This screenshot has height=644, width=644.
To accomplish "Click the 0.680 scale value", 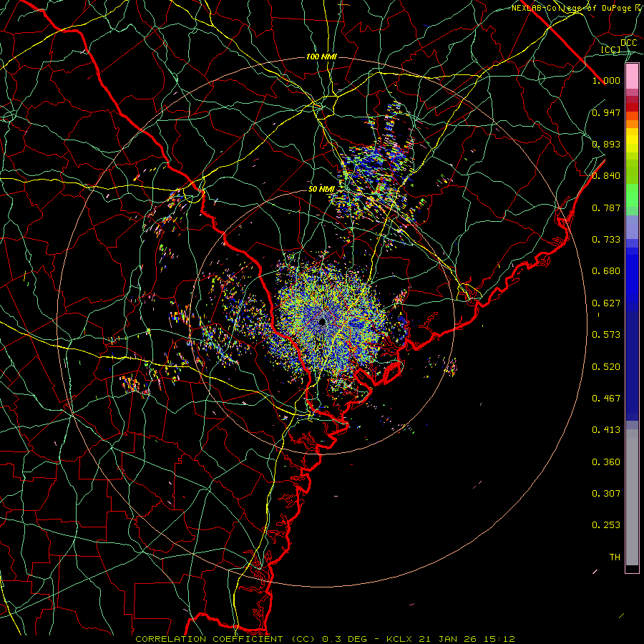I will coord(606,271).
